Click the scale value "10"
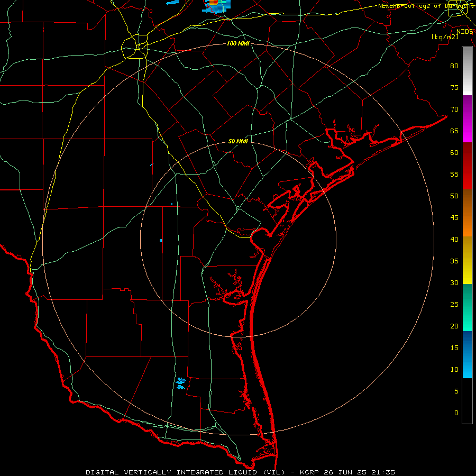This screenshot has height=476, width=476. (454, 370)
